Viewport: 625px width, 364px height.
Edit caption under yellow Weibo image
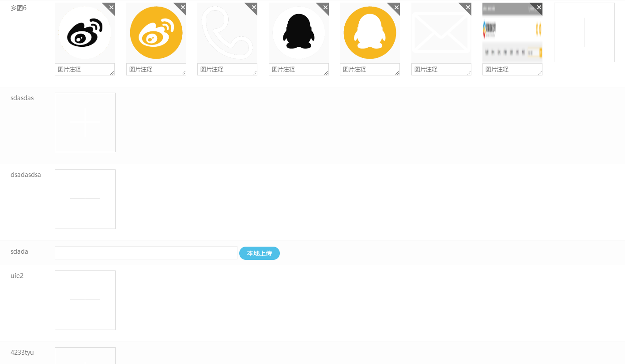pos(156,69)
